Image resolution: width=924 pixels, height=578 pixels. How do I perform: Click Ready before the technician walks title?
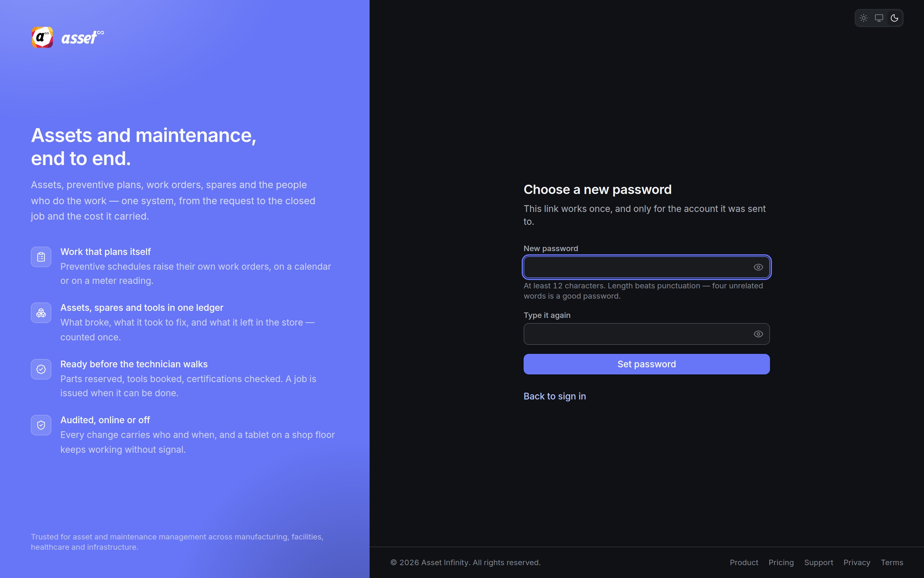(134, 364)
